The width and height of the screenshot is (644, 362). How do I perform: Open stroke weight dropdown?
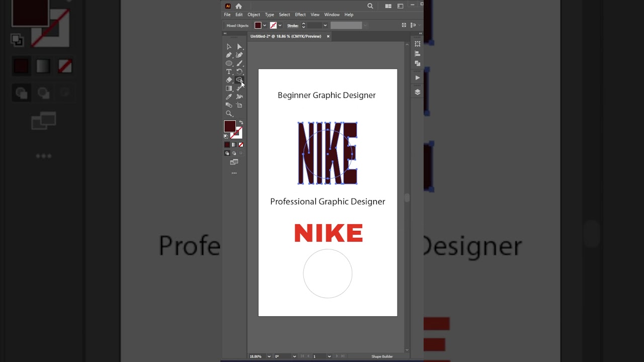(x=325, y=26)
